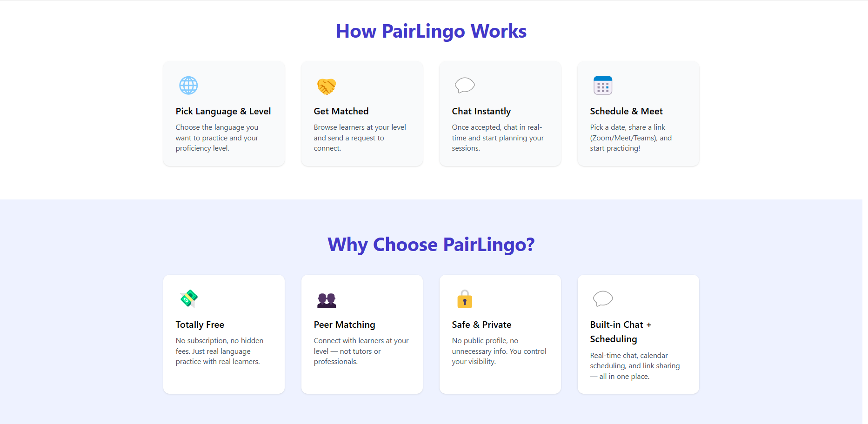Select the Peer Matching heading
The height and width of the screenshot is (424, 868).
pyautogui.click(x=344, y=325)
